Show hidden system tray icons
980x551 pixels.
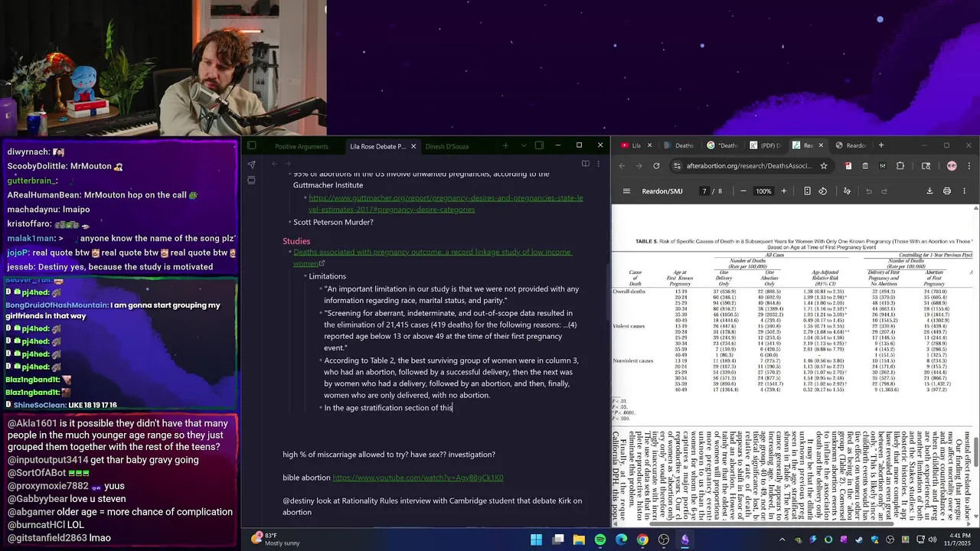click(782, 540)
